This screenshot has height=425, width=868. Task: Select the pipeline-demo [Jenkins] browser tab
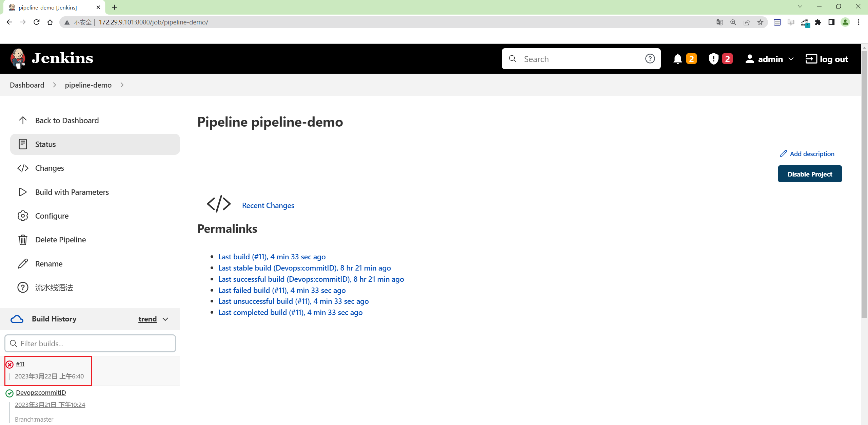point(54,7)
